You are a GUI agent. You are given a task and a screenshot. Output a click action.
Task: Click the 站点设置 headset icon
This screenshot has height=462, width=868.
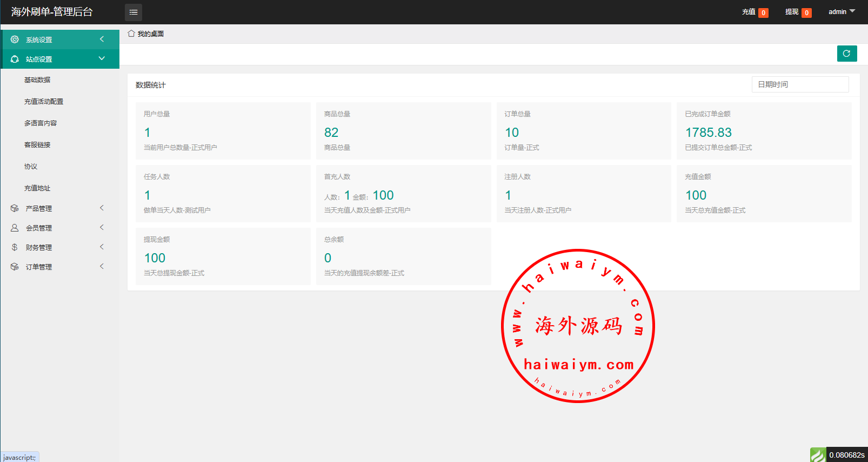click(15, 59)
